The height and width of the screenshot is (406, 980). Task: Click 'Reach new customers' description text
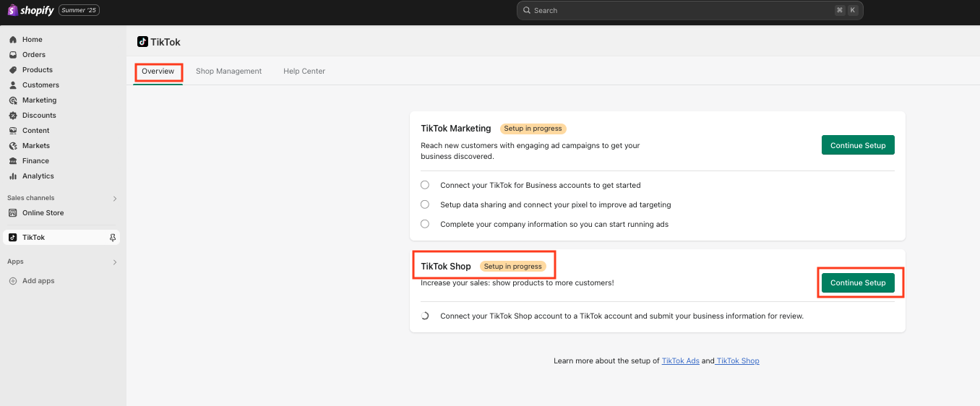(x=530, y=151)
